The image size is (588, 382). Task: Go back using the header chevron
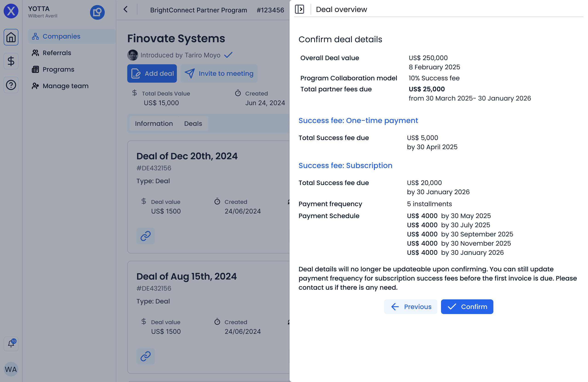(125, 10)
